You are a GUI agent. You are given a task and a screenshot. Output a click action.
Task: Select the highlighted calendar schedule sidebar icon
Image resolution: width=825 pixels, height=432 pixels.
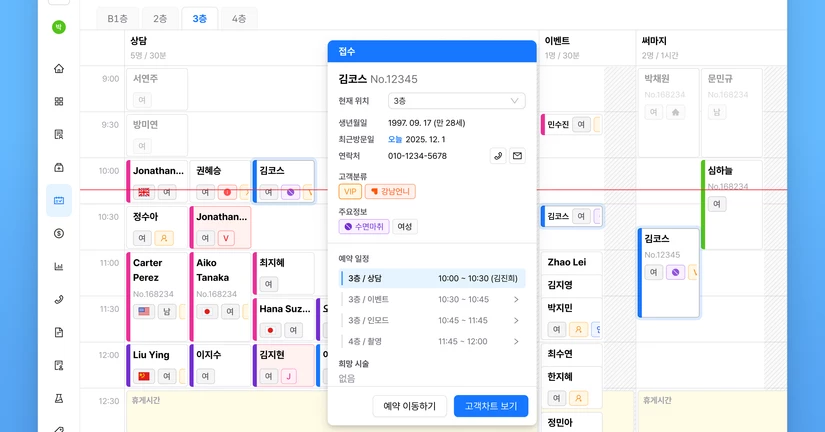click(59, 200)
